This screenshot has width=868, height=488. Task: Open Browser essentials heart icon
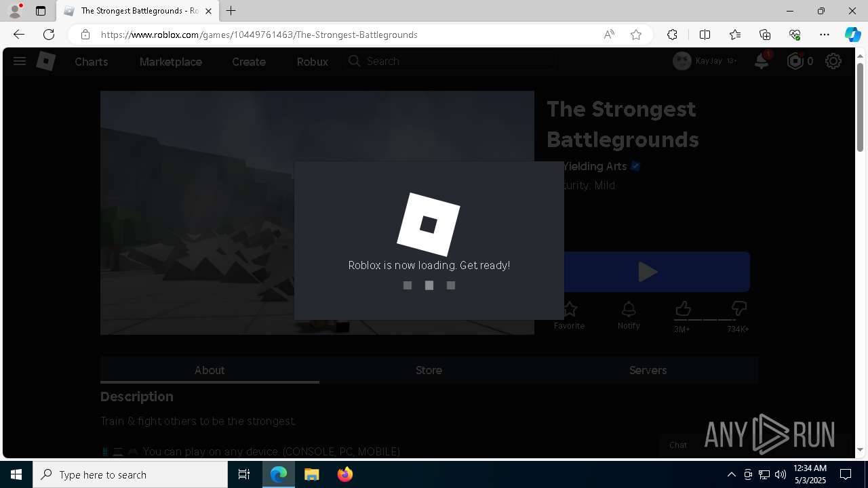795,35
